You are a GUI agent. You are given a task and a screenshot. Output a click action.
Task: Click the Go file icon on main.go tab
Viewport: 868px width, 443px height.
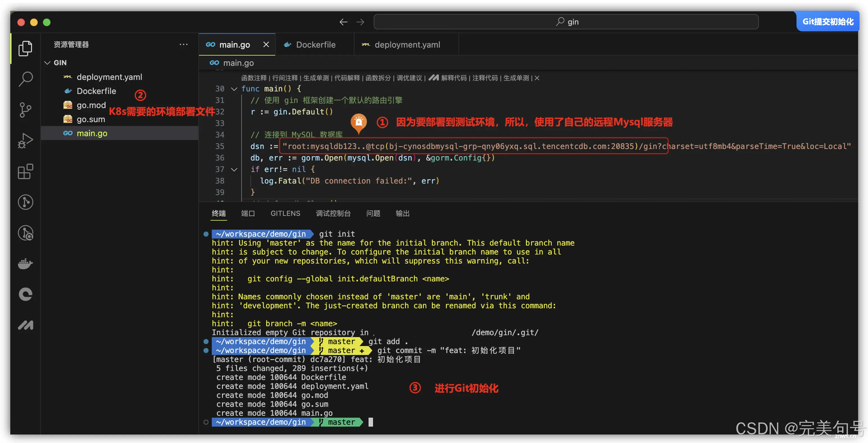pos(211,44)
